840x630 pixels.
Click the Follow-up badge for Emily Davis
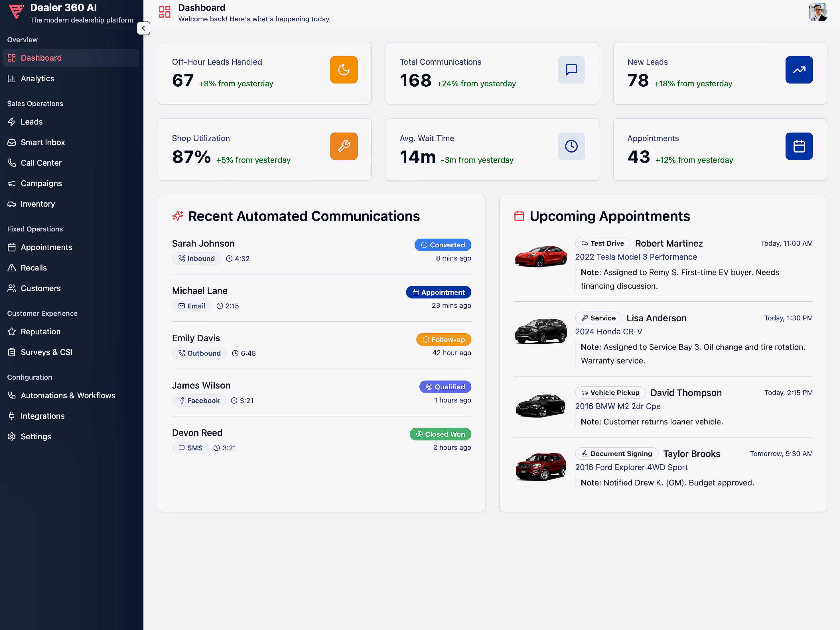tap(443, 340)
